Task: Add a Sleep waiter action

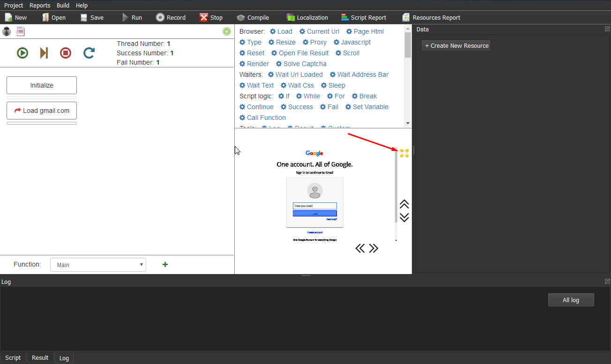Action: [x=333, y=85]
